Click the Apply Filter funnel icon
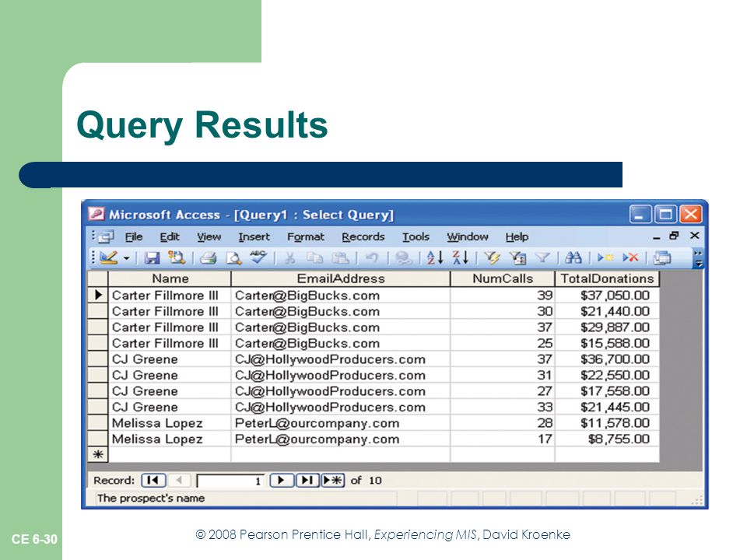 tap(542, 258)
